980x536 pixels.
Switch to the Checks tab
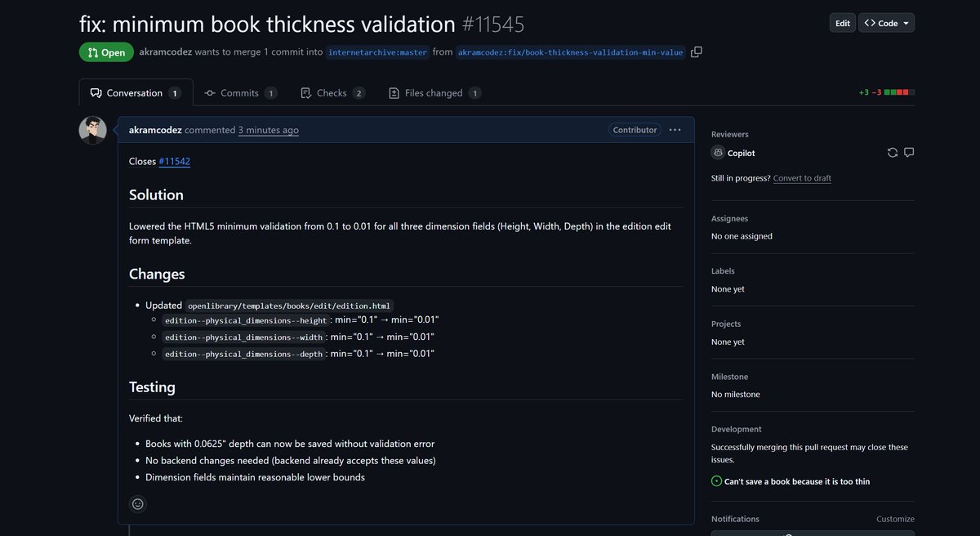pos(332,93)
